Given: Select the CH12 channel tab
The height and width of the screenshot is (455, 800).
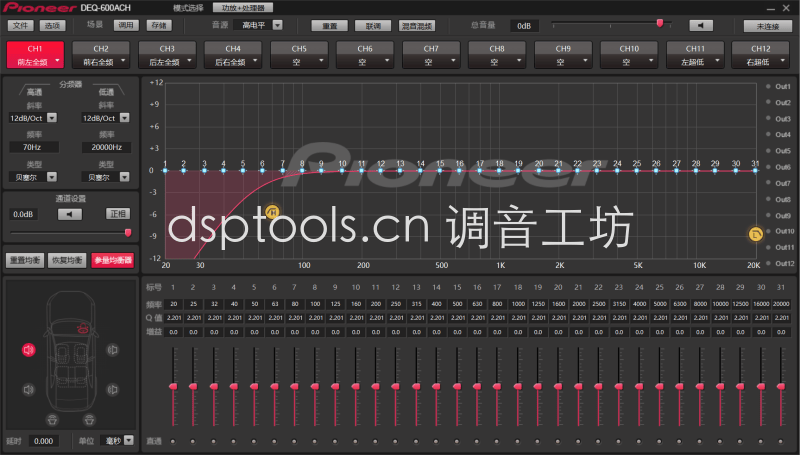Looking at the screenshot, I should tap(761, 55).
